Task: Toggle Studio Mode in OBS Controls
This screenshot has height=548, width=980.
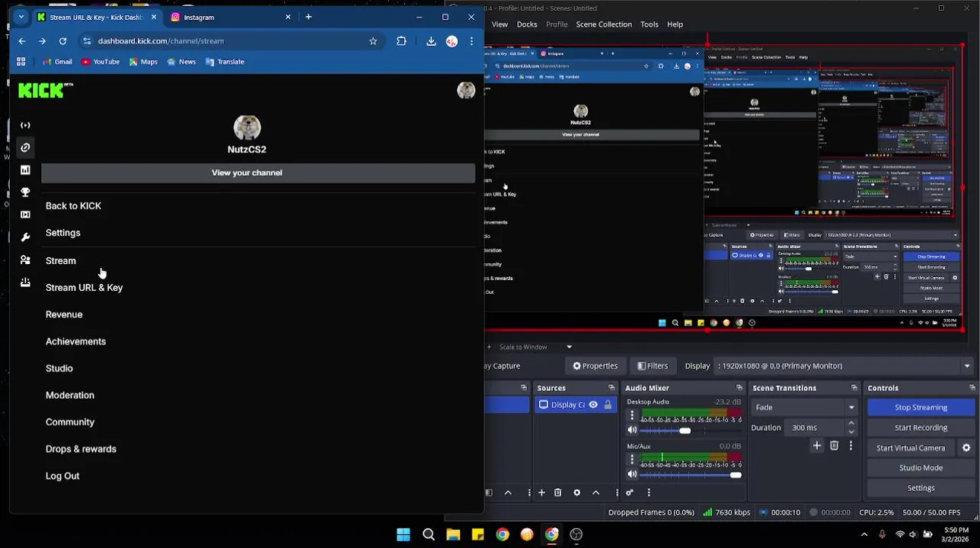Action: coord(921,468)
